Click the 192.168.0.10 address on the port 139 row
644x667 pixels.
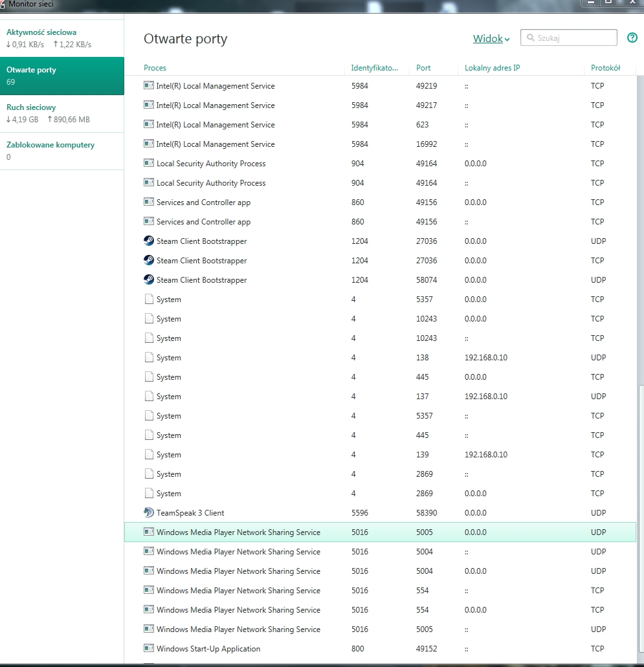tap(486, 454)
